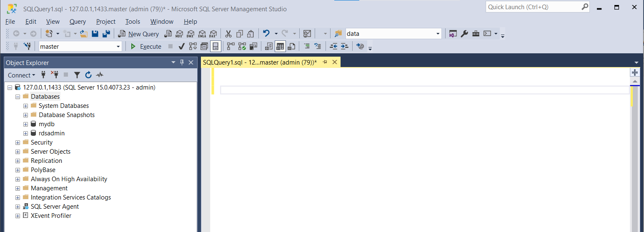The image size is (644, 232).
Task: Expand the mydb database node
Action: [25, 124]
